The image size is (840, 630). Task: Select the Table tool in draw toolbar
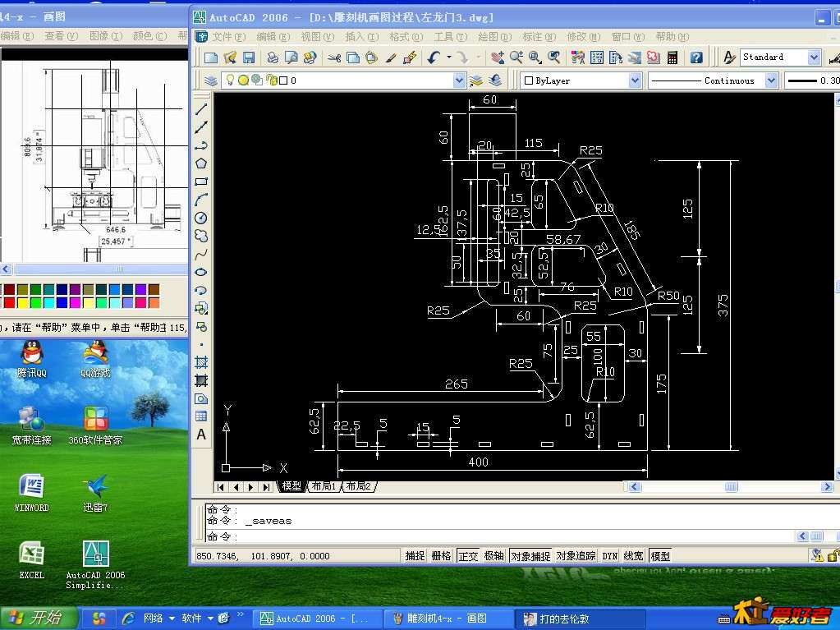click(x=201, y=416)
